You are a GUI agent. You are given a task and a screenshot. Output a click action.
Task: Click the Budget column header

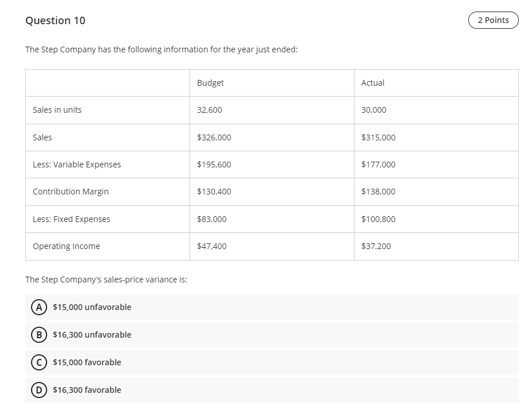(x=210, y=83)
